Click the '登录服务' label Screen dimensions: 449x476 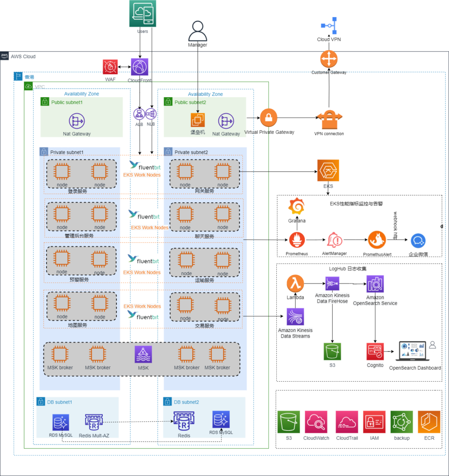point(77,191)
